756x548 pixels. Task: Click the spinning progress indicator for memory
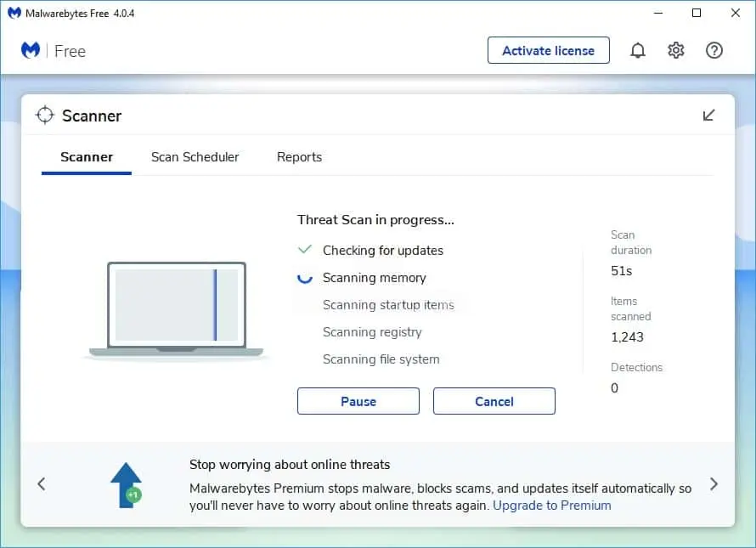pyautogui.click(x=305, y=278)
